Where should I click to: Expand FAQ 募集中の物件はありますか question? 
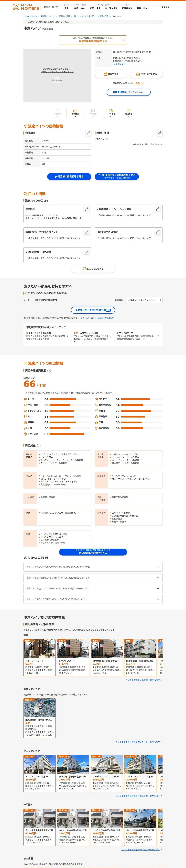pos(93,589)
